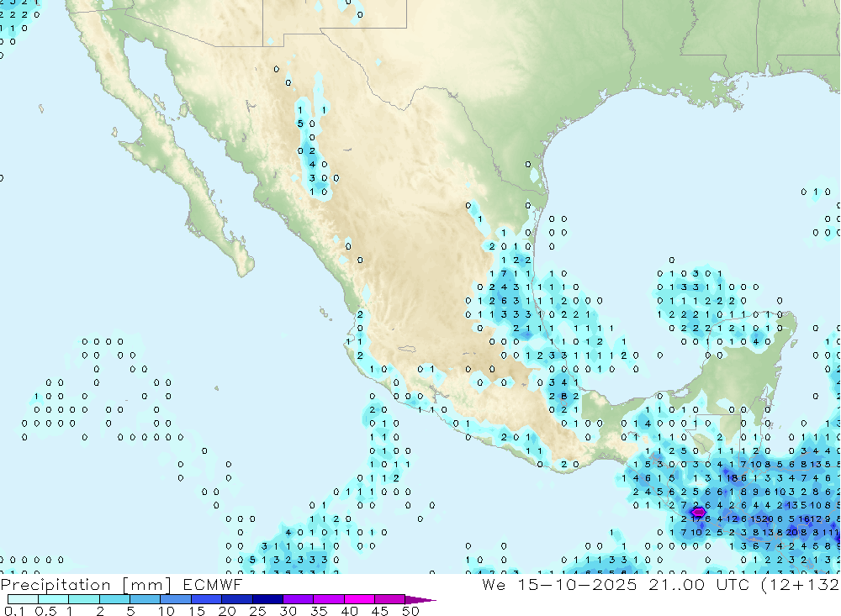Screen dimensions: 841x616
Task: Click the magenta peak precipitation cell on map
Action: [x=697, y=513]
